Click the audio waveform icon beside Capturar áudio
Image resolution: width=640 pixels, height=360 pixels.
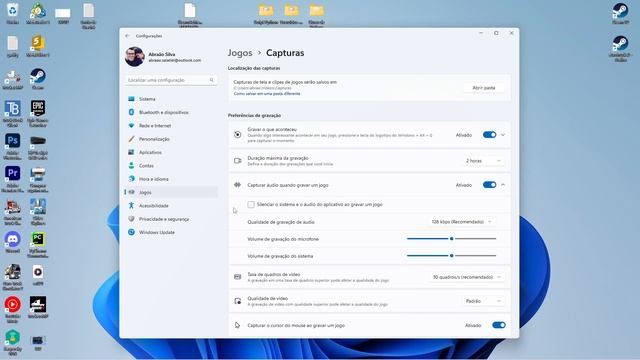coord(238,185)
